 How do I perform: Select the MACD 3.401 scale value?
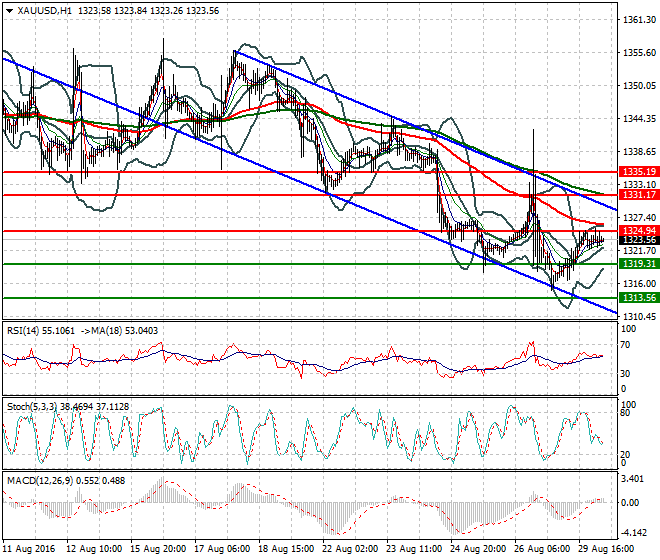coord(632,479)
